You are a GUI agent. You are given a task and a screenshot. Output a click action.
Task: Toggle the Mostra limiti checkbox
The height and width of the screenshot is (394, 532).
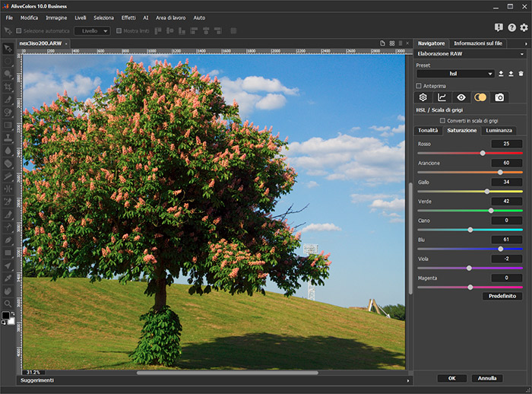point(118,31)
